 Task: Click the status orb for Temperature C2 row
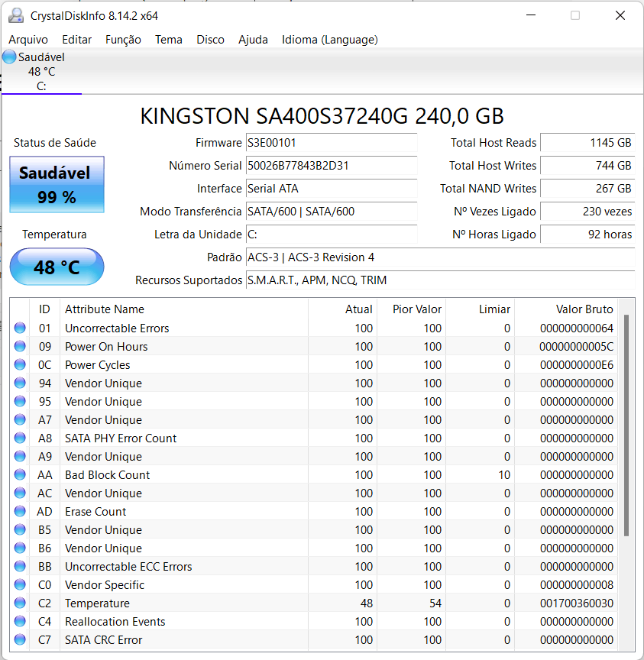(20, 603)
